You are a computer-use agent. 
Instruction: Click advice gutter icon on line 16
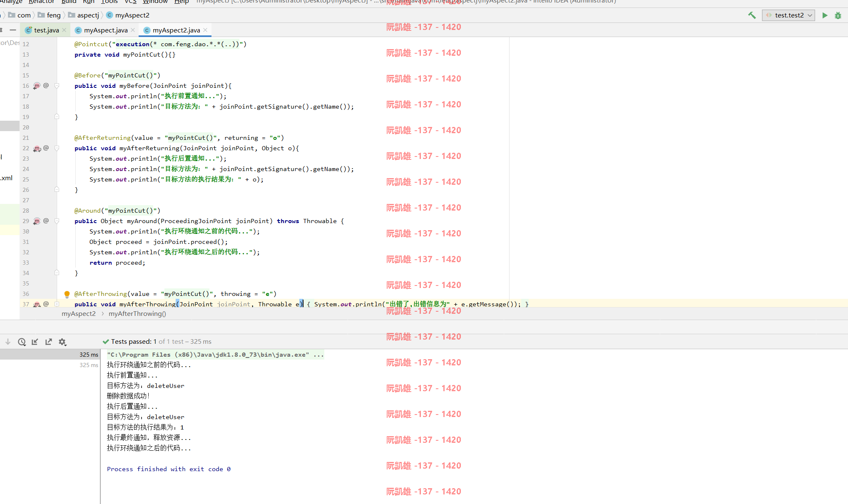[37, 86]
